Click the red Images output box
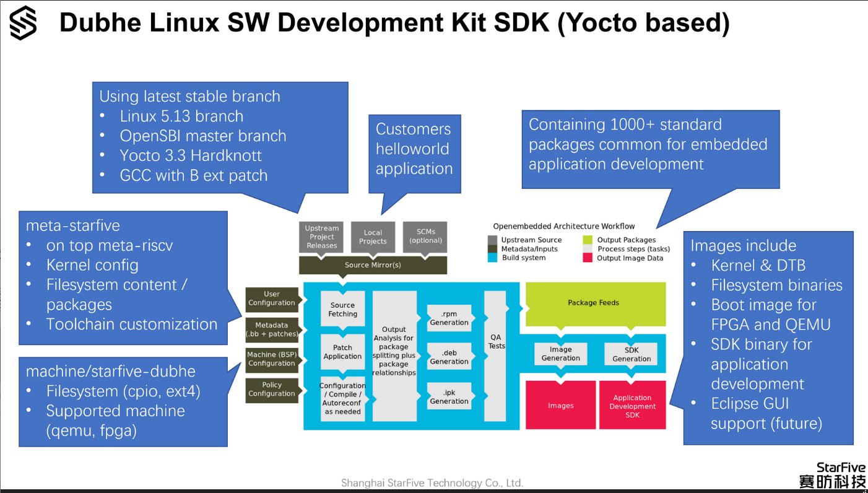This screenshot has height=493, width=868. click(560, 405)
